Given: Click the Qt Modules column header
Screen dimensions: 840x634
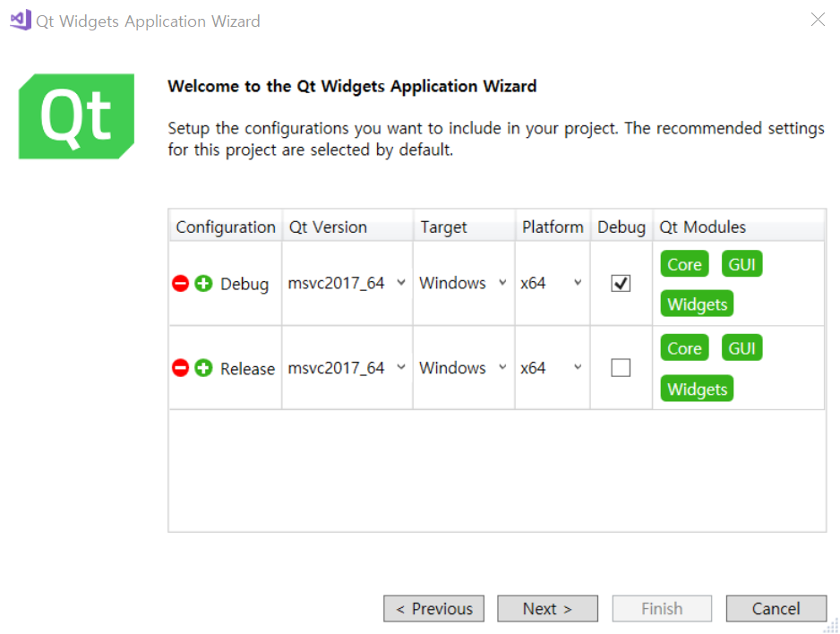Looking at the screenshot, I should coord(738,227).
